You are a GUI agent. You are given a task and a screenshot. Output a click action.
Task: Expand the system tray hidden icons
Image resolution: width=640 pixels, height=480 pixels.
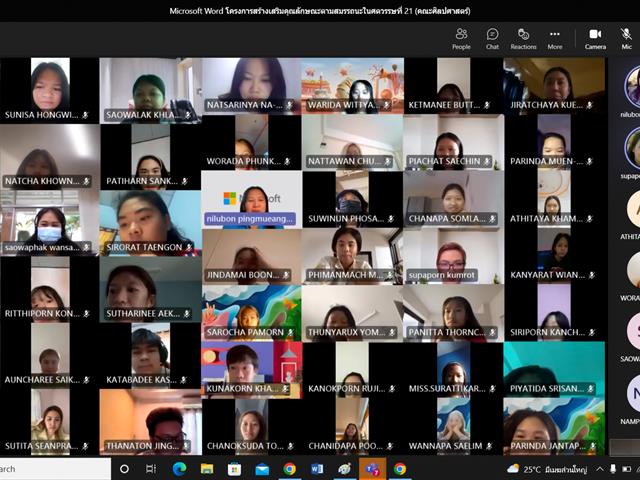[x=600, y=469]
